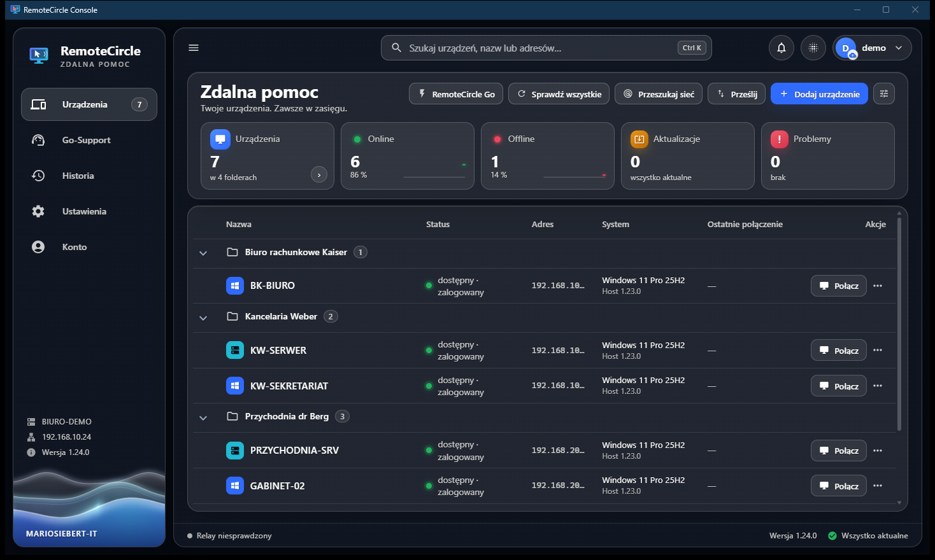Click the dotted grid icon near the bell
The height and width of the screenshot is (560, 935).
tap(813, 48)
